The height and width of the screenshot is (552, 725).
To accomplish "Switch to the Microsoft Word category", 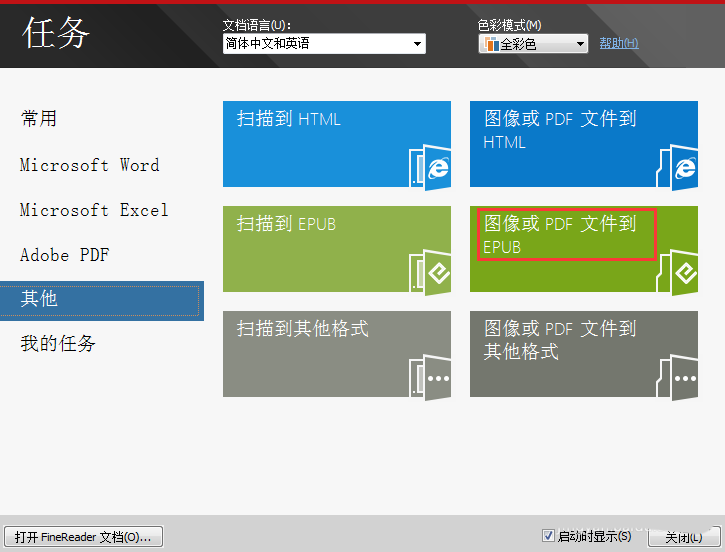I will (89, 165).
